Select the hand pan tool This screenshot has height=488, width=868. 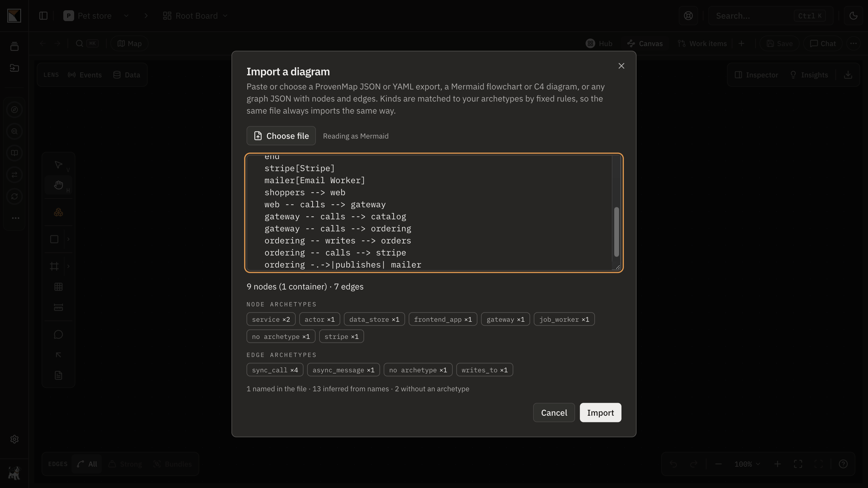click(58, 185)
